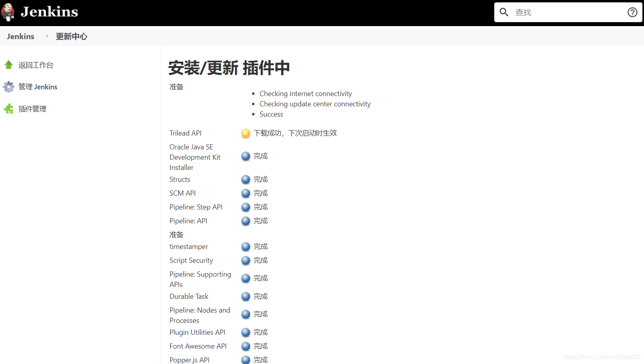This screenshot has width=644, height=364.
Task: Select the Pipeline: Step API plugin name
Action: [x=196, y=207]
